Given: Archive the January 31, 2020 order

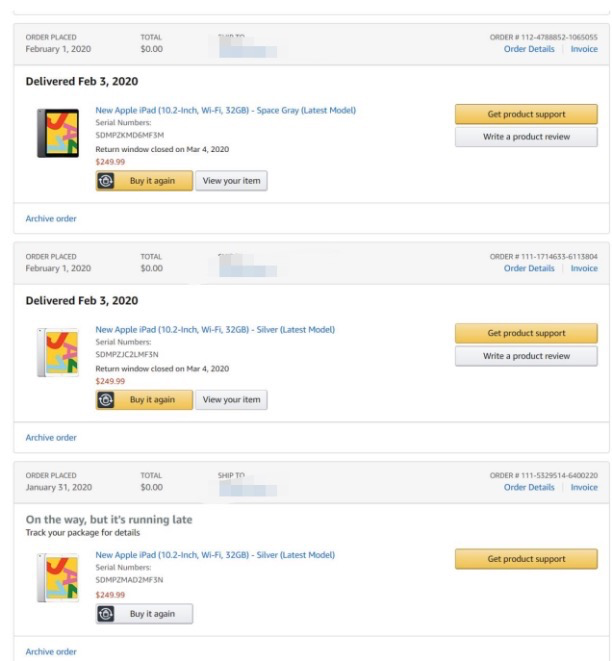Looking at the screenshot, I should click(51, 652).
